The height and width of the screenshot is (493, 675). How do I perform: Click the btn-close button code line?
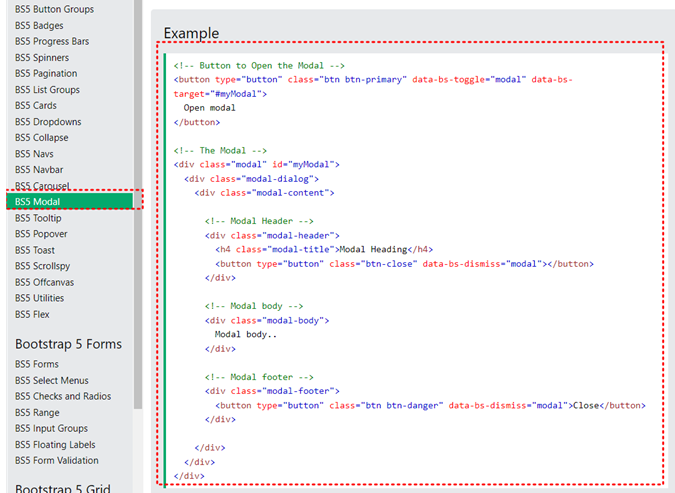404,264
